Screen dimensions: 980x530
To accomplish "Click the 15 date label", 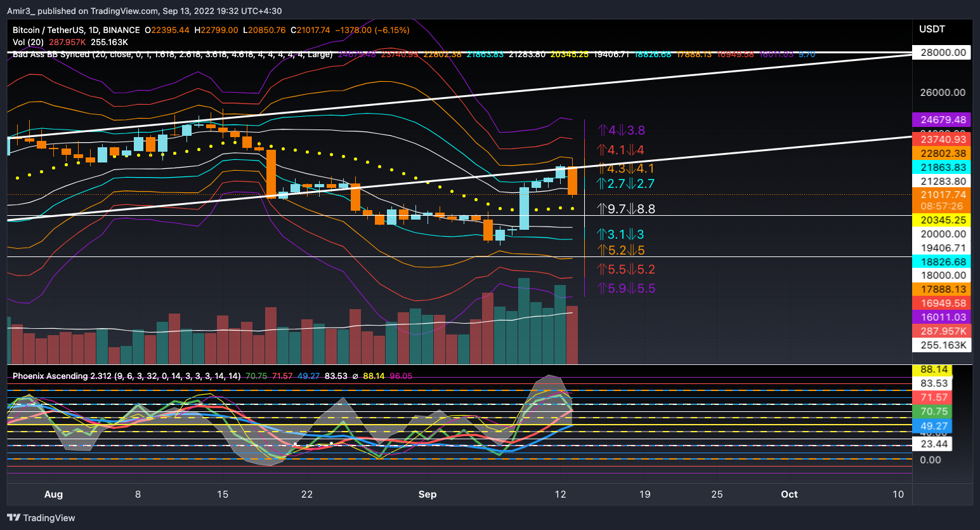I will [223, 494].
